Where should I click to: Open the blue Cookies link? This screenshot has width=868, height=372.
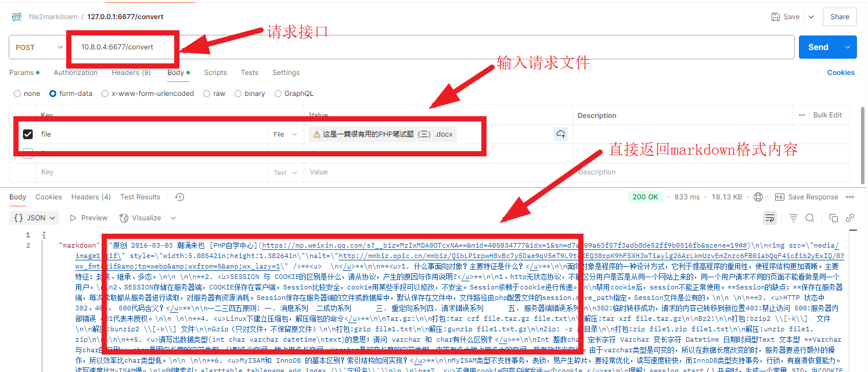pyautogui.click(x=841, y=73)
